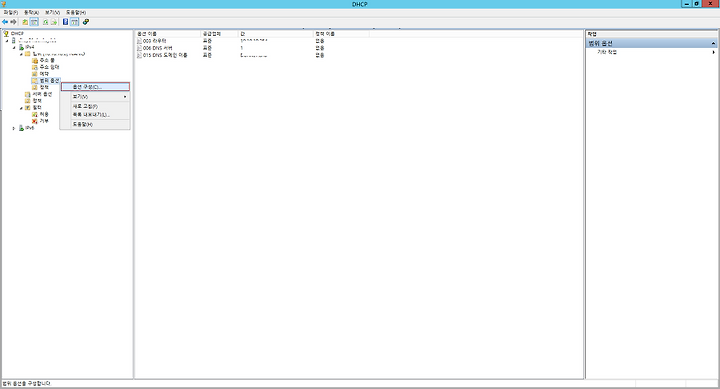Click the green 허용 filter icon
Screen dimensions: 720x389
(34, 114)
